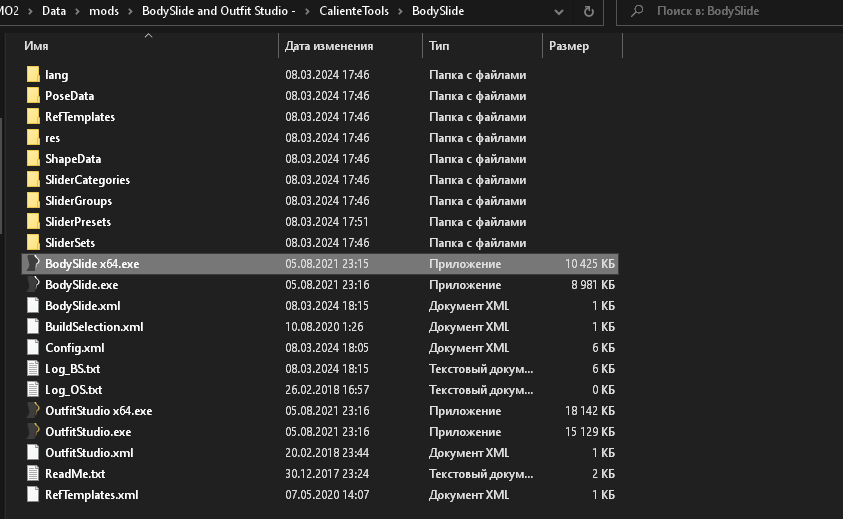Click the RefTemplates folder icon
Viewport: 843px width, 519px height.
coord(33,117)
